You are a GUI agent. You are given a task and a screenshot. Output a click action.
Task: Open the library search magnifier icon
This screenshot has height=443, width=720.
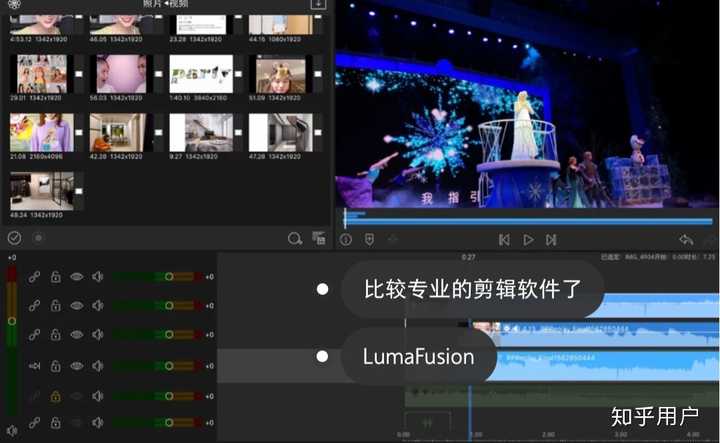point(295,239)
